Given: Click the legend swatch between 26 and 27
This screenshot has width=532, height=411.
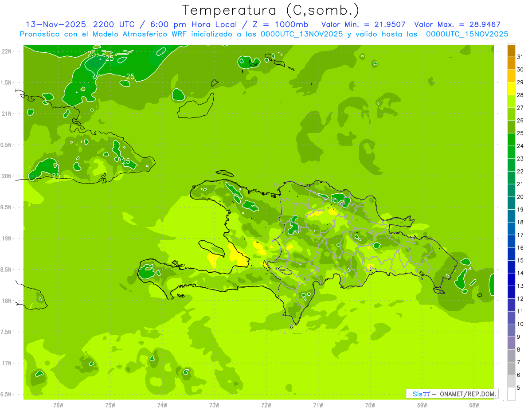Looking at the screenshot, I should 511,114.
